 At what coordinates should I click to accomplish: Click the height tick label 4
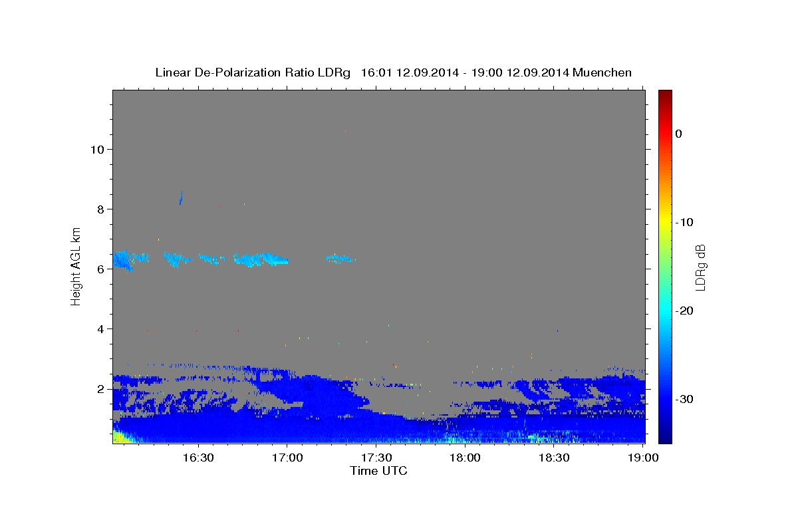[99, 329]
